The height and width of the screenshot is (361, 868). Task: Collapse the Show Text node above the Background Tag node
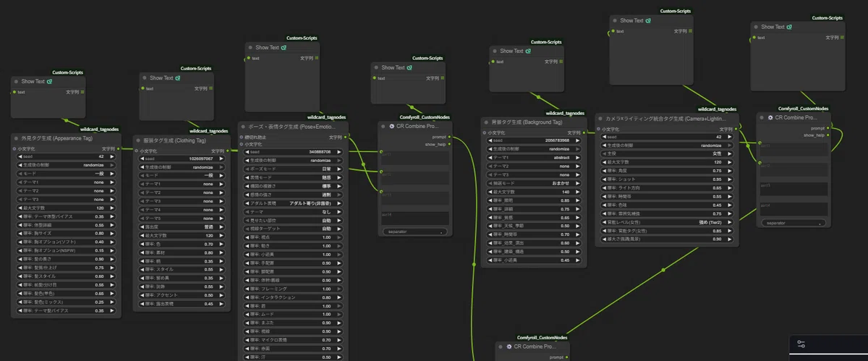point(495,51)
